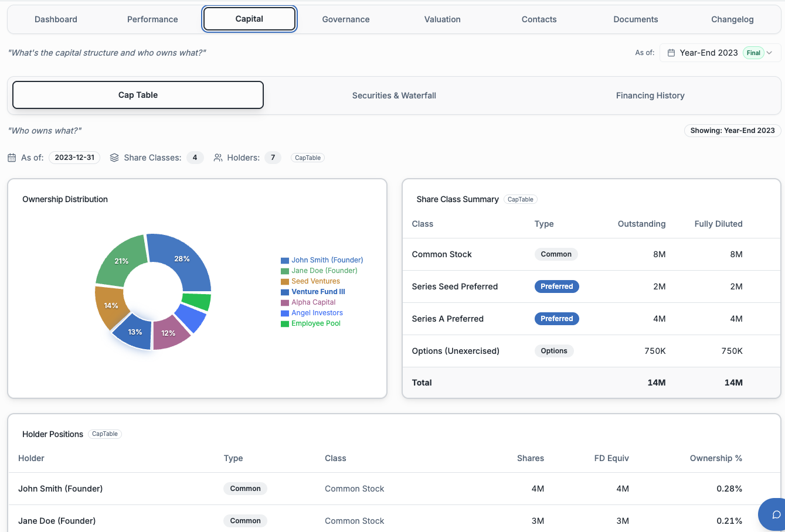Click the CapTable tag in Share Class Summary
The width and height of the screenshot is (785, 532).
(521, 199)
